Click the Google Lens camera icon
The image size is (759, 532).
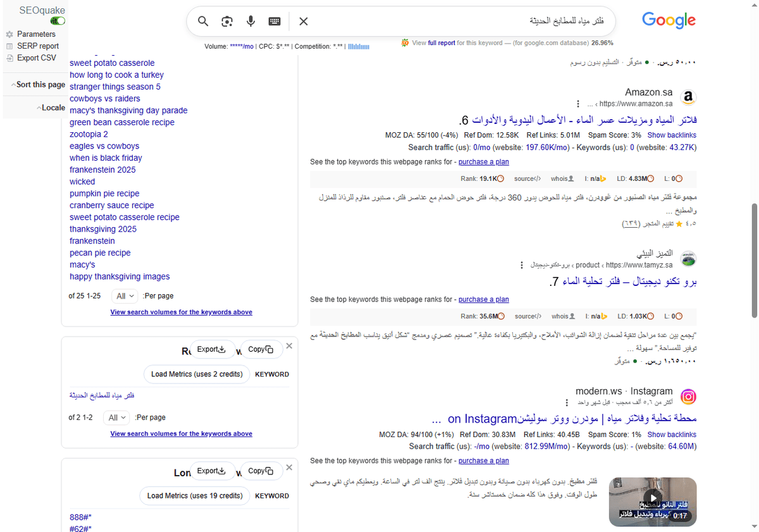[x=226, y=21]
